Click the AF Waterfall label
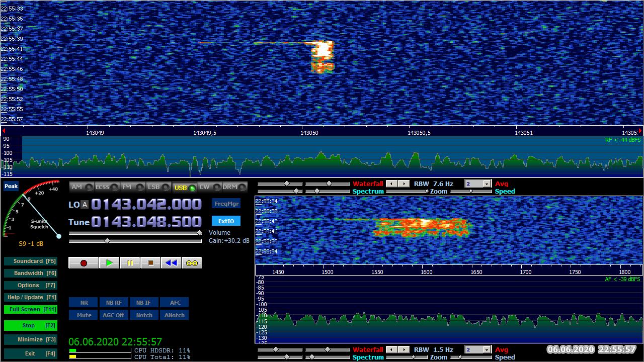The width and height of the screenshot is (644, 362). pos(368,350)
